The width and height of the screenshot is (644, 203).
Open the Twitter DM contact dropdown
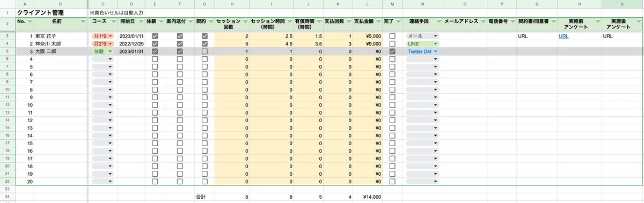click(422, 51)
